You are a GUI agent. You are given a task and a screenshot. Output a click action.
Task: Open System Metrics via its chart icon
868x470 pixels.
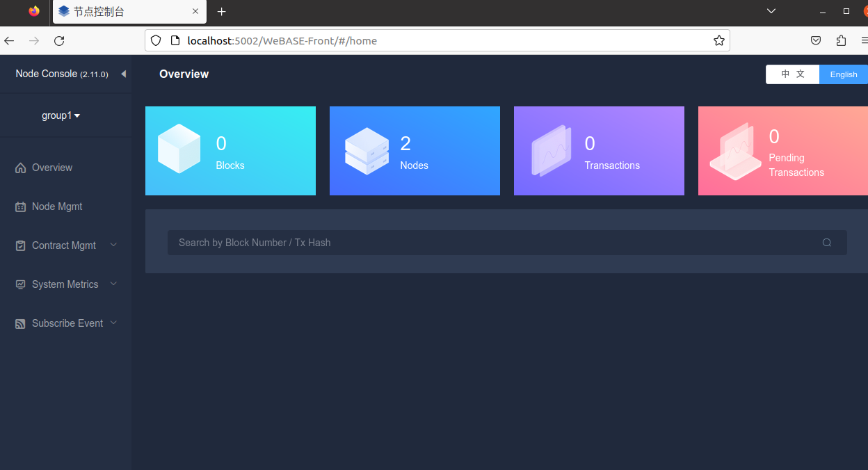19,284
